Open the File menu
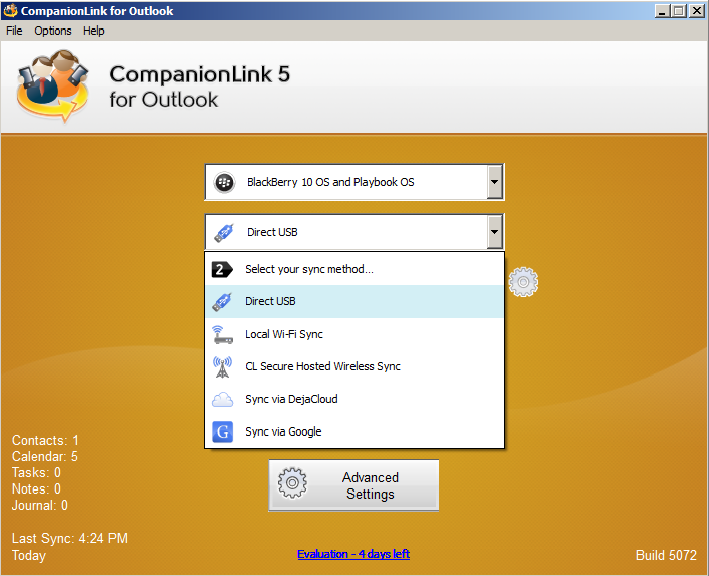709x576 pixels. tap(14, 31)
